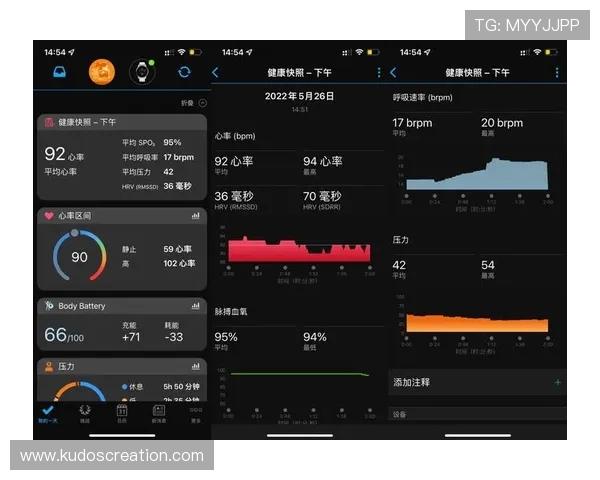The width and height of the screenshot is (600, 480).
Task: Tap the green pulse ox line chart
Action: coord(299,374)
